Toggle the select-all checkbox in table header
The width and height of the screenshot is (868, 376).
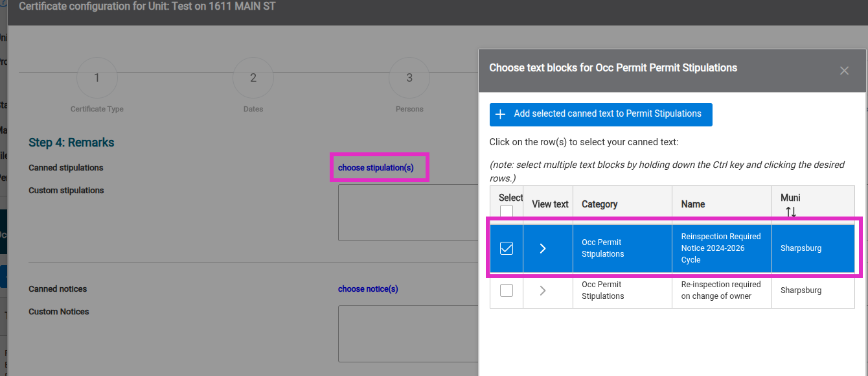[x=507, y=212]
